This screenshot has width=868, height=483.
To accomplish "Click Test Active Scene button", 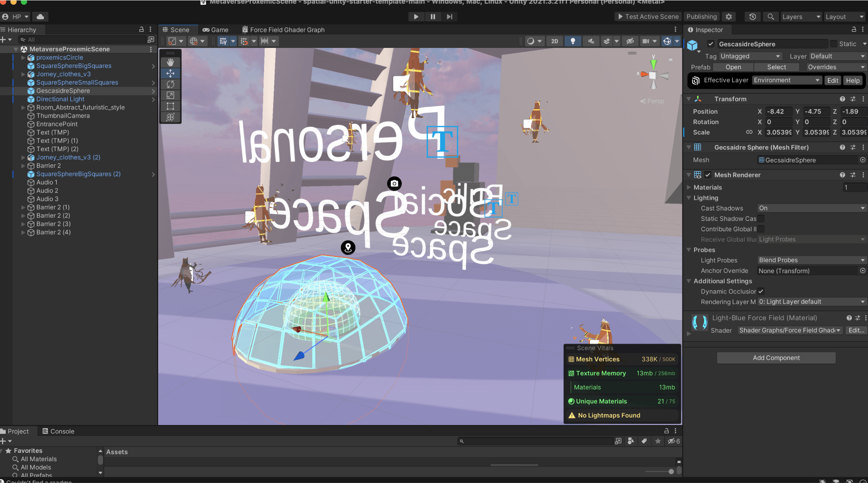I will pos(648,17).
